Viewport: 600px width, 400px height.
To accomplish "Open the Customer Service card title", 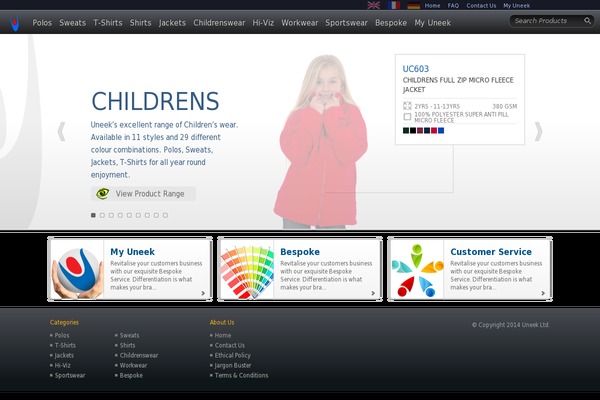I will [x=491, y=252].
